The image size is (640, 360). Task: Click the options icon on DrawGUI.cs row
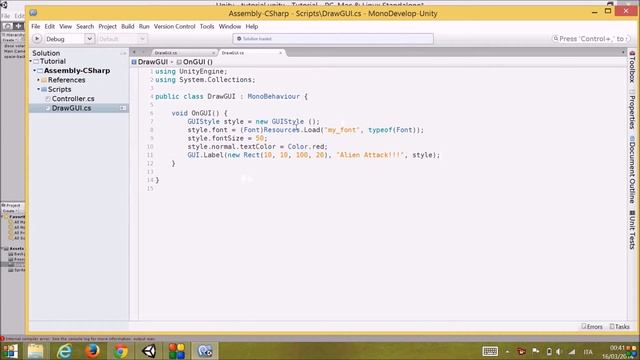[x=123, y=108]
